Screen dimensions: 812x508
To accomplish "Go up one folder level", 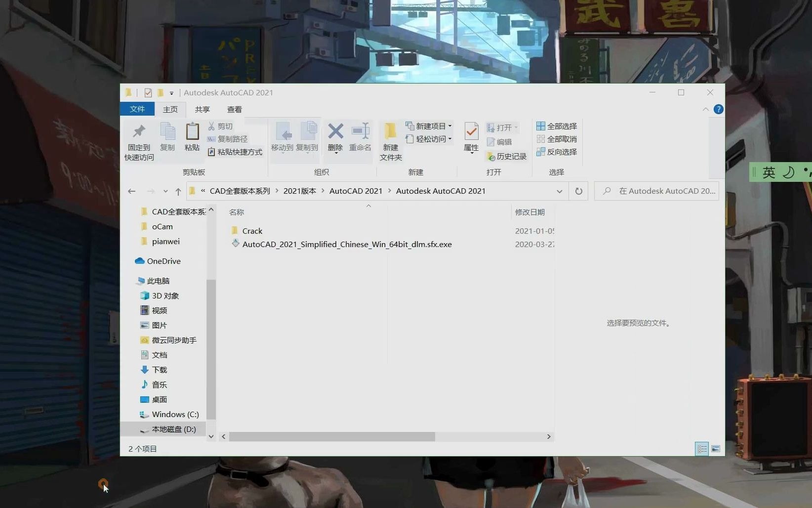I will tap(178, 191).
